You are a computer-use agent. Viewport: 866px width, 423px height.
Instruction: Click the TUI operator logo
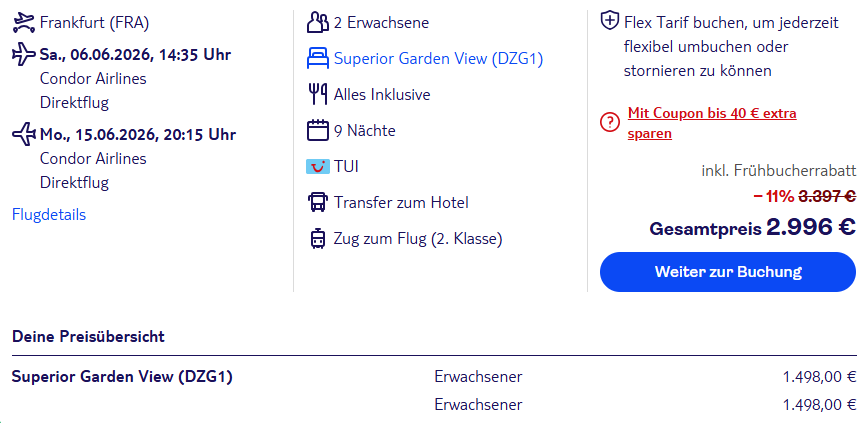click(318, 166)
